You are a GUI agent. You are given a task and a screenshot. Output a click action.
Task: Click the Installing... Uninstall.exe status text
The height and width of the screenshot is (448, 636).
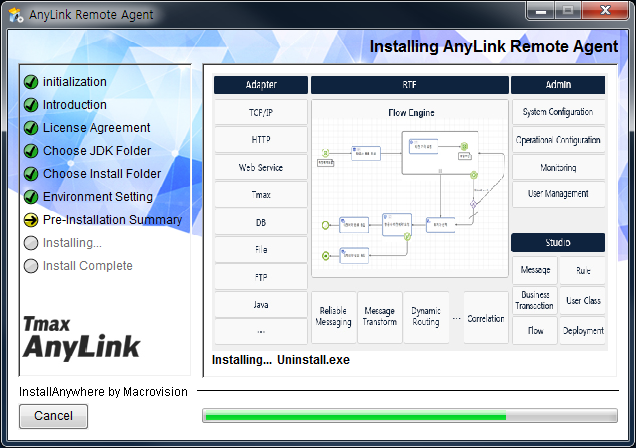[280, 360]
